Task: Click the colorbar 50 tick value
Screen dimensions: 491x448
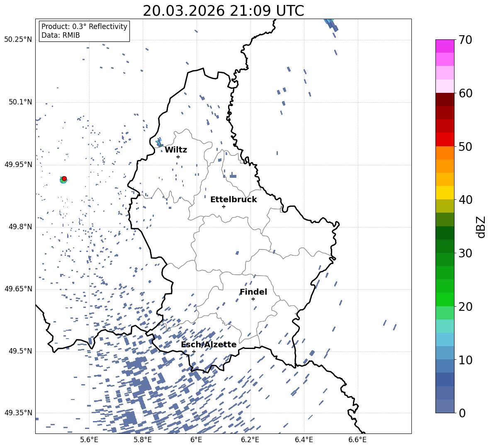Action: [x=465, y=146]
